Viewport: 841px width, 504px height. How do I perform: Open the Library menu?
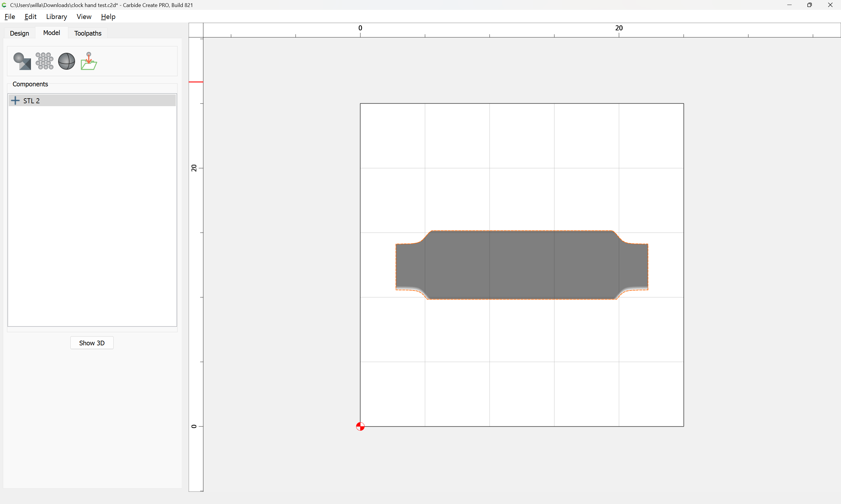[56, 17]
